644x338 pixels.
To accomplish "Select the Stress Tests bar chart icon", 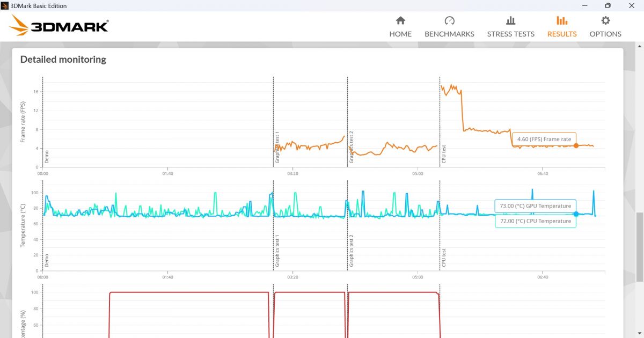I will point(510,20).
